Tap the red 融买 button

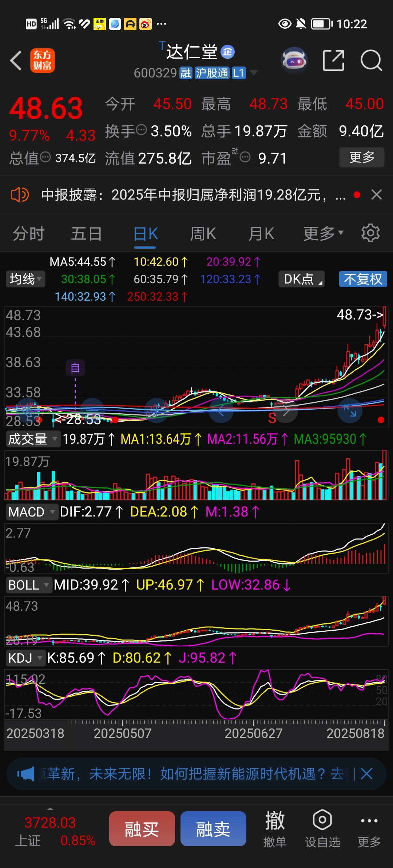[142, 829]
